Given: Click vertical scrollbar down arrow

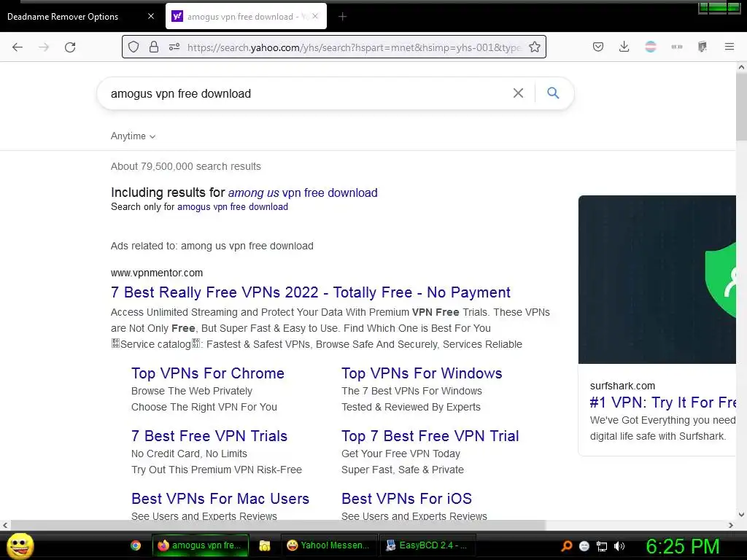Looking at the screenshot, I should [741, 515].
